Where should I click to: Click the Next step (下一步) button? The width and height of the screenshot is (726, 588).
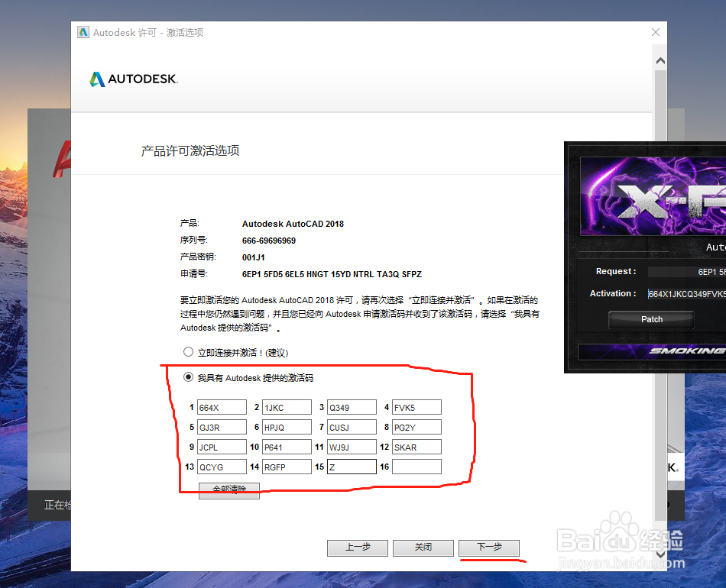(489, 548)
